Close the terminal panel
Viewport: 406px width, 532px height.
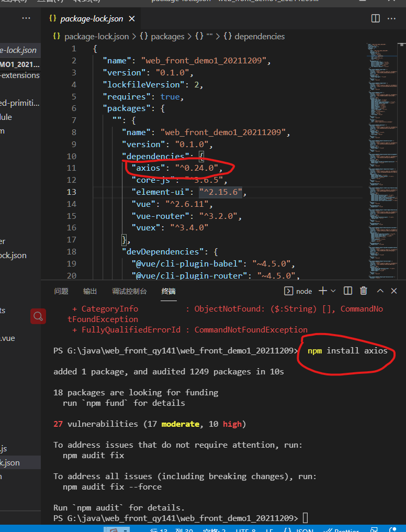[x=394, y=291]
